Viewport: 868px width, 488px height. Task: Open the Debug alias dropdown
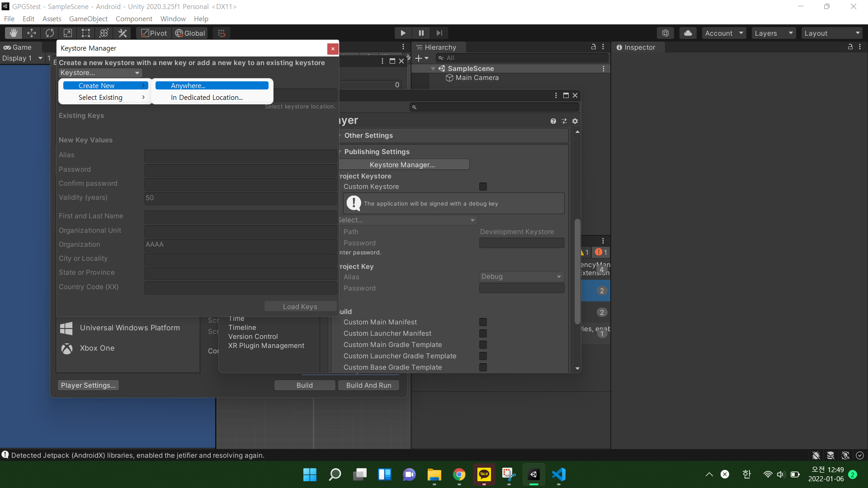(521, 277)
